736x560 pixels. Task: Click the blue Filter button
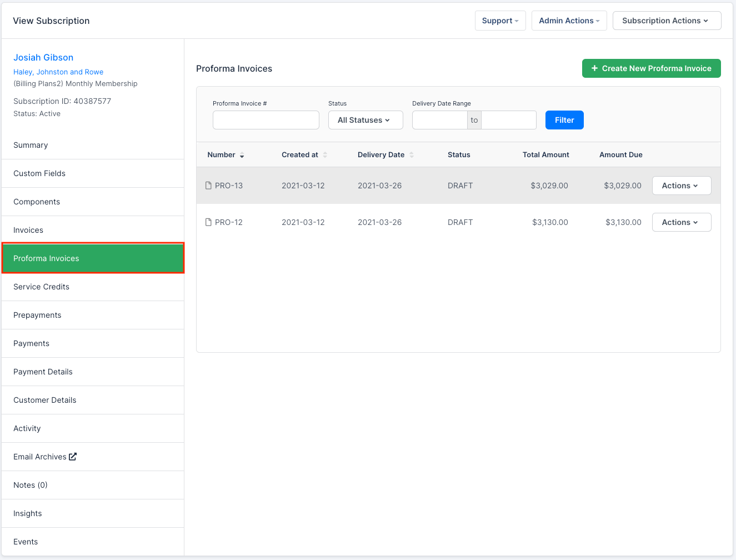point(564,120)
